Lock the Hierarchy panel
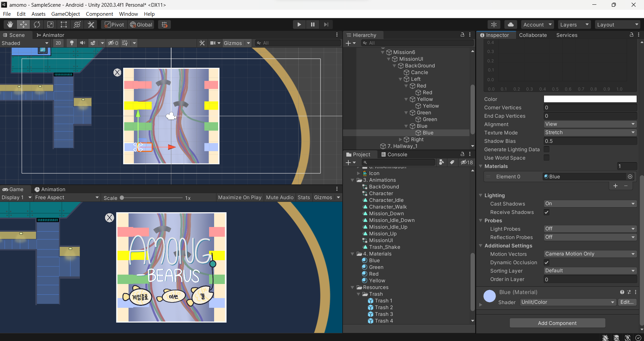644x341 pixels. (462, 35)
